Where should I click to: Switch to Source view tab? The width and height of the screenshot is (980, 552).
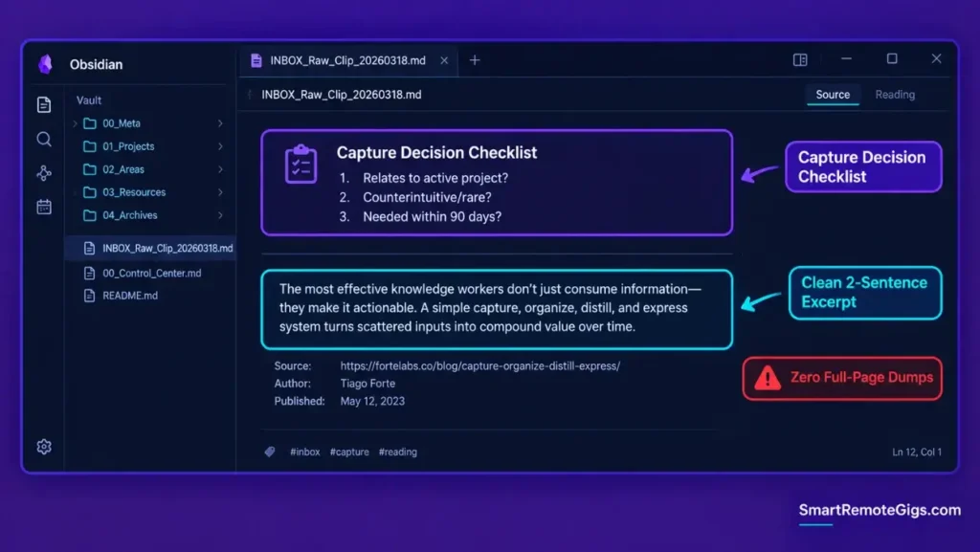pos(833,95)
